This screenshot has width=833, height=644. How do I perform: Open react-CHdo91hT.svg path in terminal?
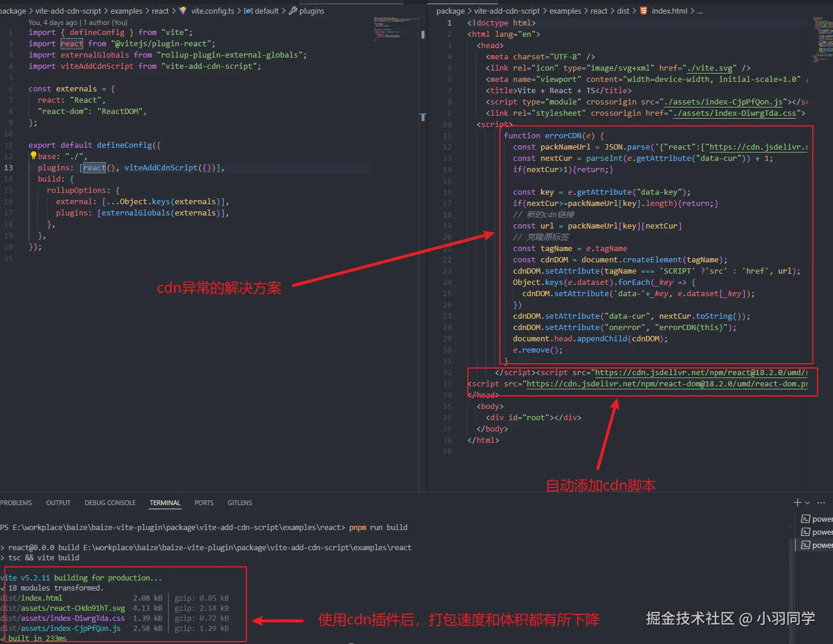[x=62, y=608]
